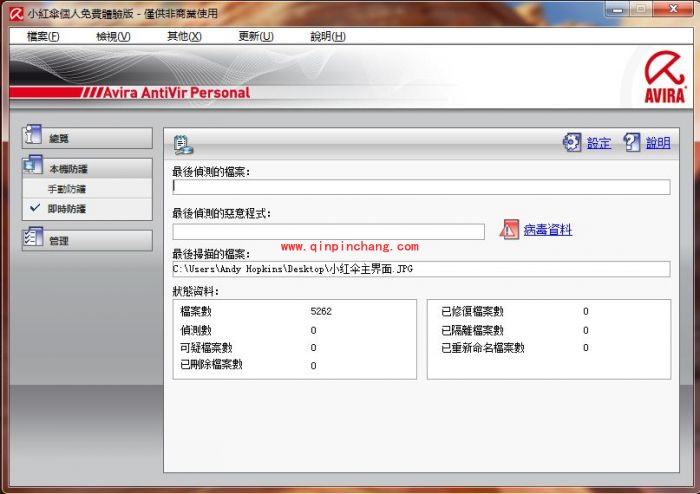
Task: Click the 設定 gear icon
Action: tap(572, 143)
